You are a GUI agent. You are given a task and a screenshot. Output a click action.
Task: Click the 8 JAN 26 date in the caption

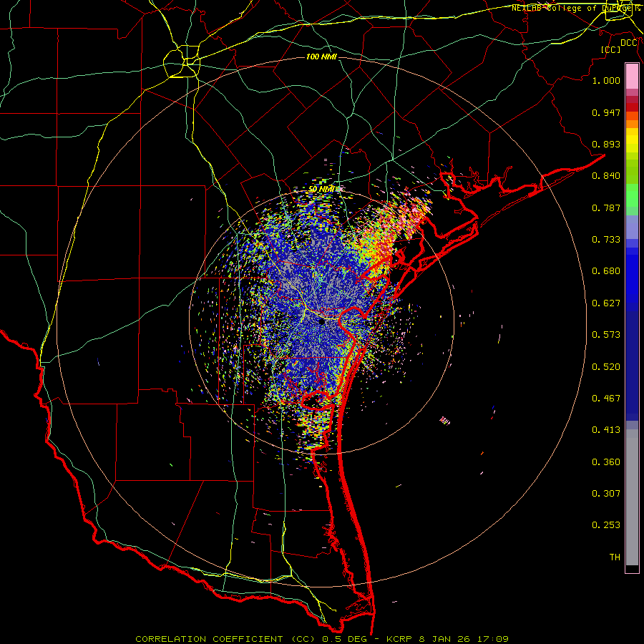[444, 639]
